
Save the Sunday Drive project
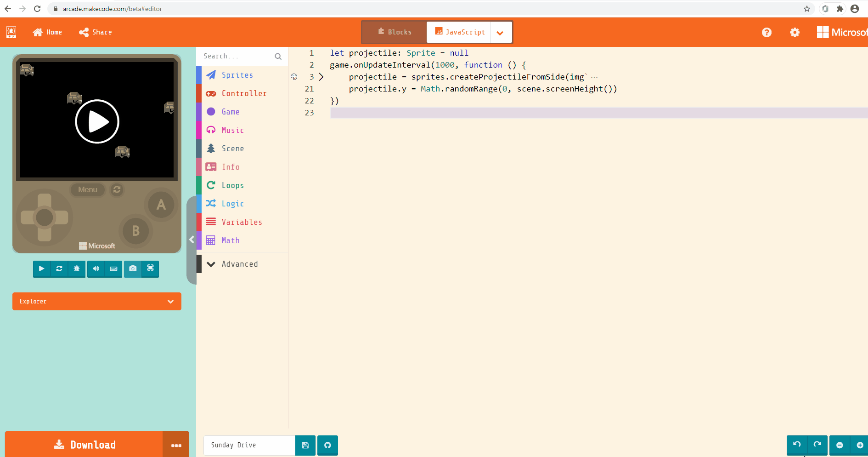[x=305, y=445]
